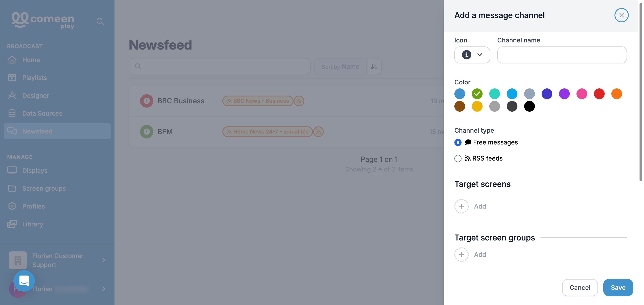
Task: Click the Displays monitor icon
Action: point(12,170)
